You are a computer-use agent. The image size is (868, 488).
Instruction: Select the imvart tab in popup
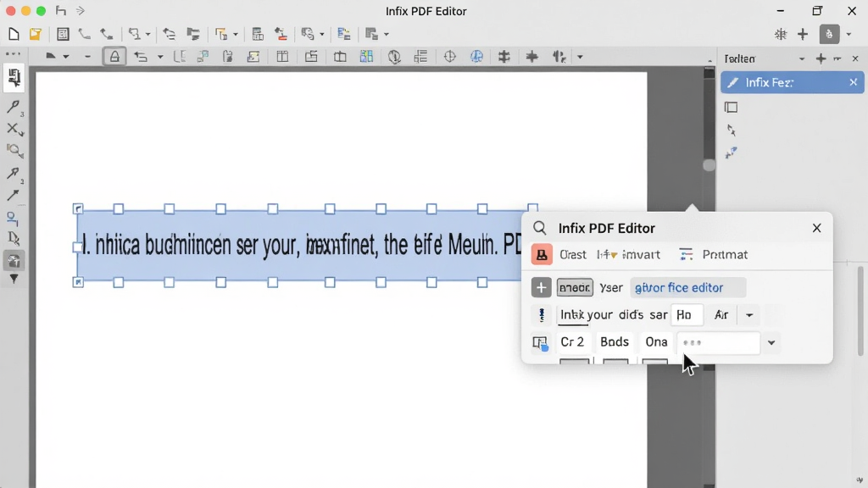(x=641, y=254)
